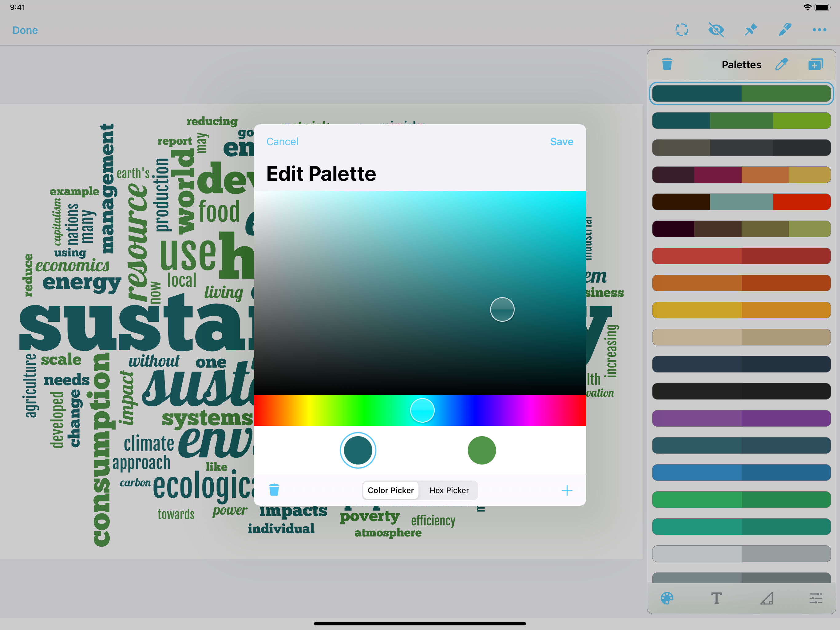The width and height of the screenshot is (840, 630).
Task: Click the word 'poverty' in the cloud
Action: (x=370, y=516)
